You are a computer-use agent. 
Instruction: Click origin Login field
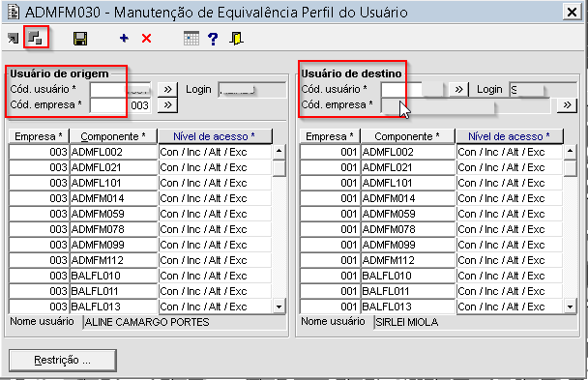point(252,90)
